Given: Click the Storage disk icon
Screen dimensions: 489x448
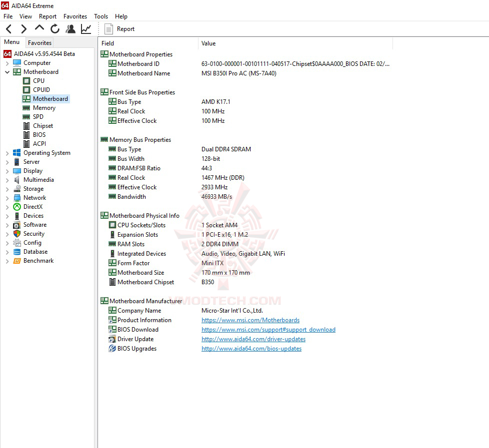Looking at the screenshot, I should click(x=17, y=189).
